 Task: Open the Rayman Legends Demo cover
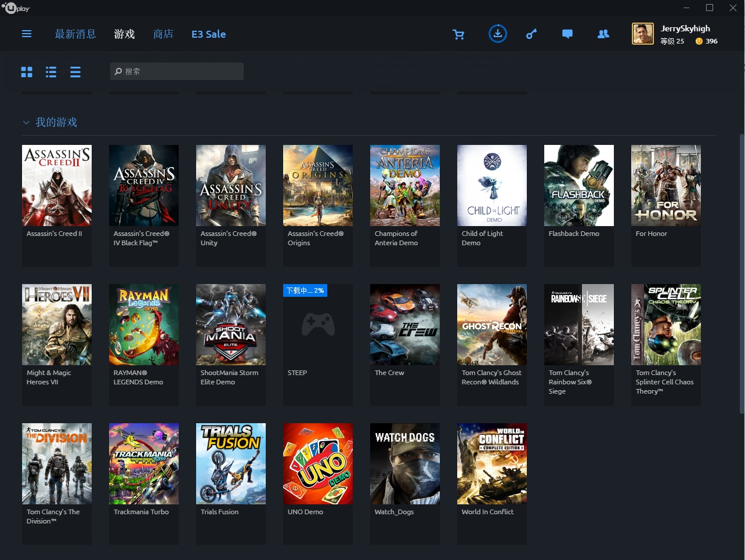[144, 325]
